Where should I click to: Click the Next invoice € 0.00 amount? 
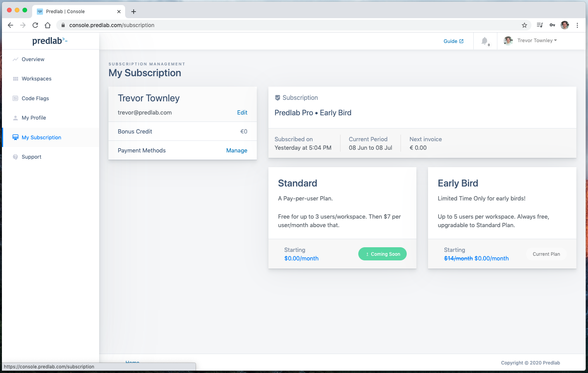418,148
